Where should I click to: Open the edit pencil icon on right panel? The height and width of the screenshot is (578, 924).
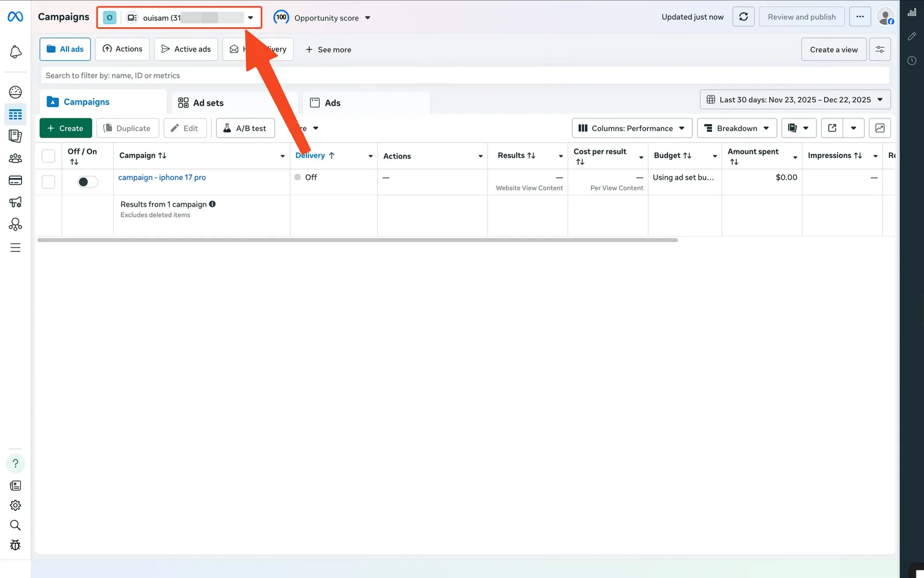pos(912,36)
